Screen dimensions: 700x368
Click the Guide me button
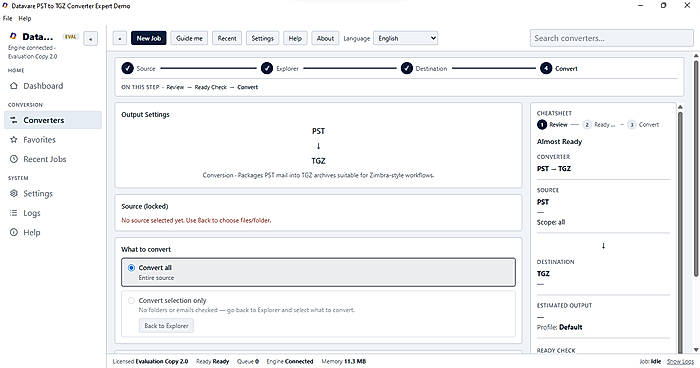[189, 38]
